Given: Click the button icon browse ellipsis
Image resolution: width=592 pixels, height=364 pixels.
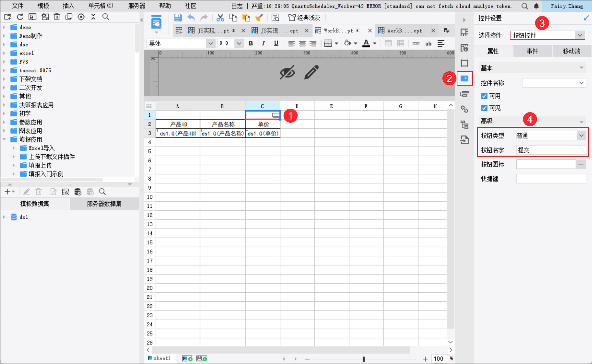Looking at the screenshot, I should coord(581,165).
